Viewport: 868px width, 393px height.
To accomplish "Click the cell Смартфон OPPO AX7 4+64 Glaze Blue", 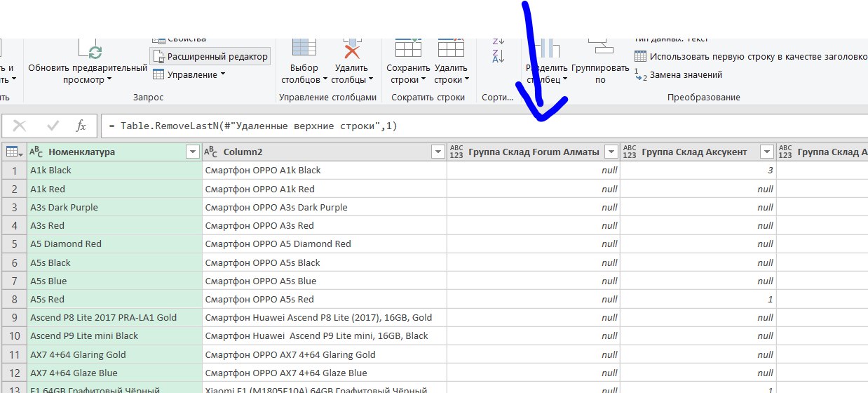I will (325, 373).
